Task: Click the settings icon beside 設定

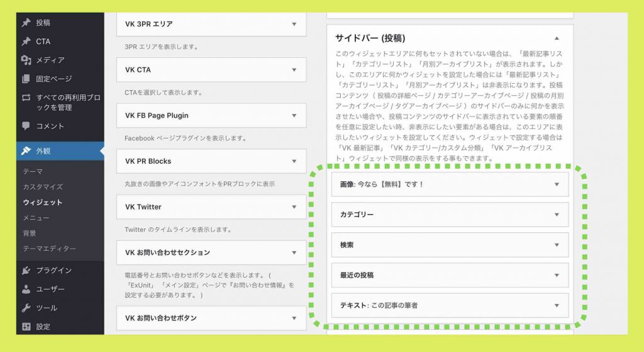Action: pyautogui.click(x=26, y=327)
